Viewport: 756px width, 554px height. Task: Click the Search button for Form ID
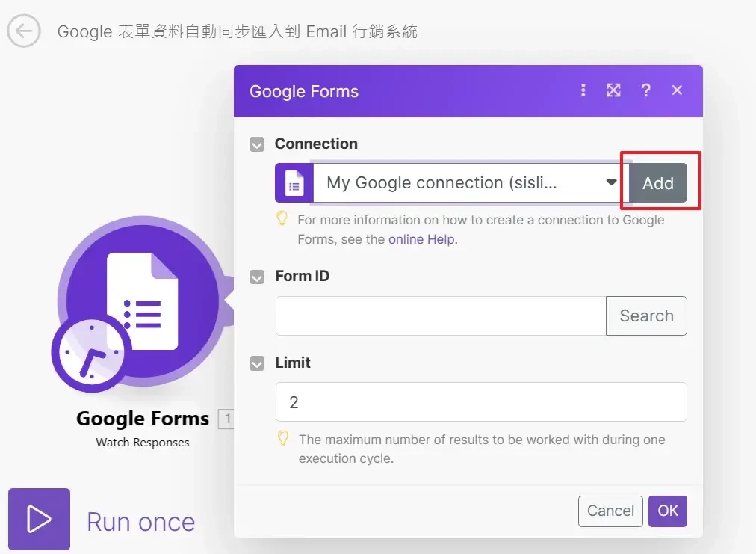pyautogui.click(x=646, y=316)
